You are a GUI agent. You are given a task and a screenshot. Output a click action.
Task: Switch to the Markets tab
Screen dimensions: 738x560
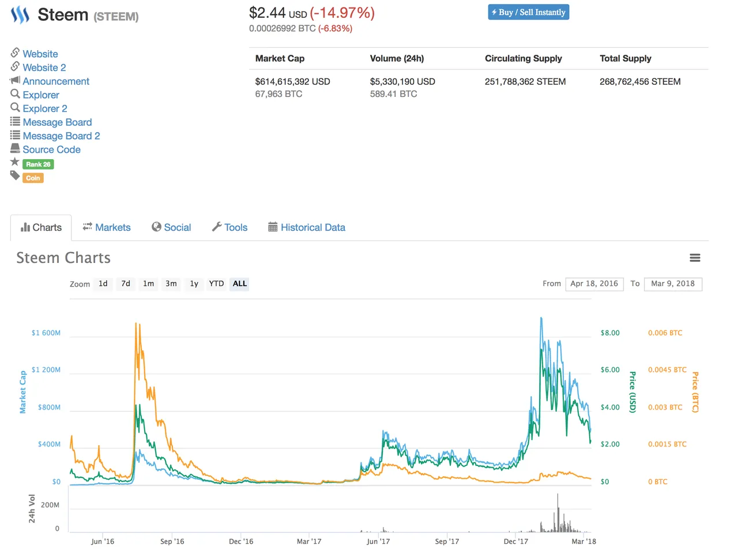107,227
